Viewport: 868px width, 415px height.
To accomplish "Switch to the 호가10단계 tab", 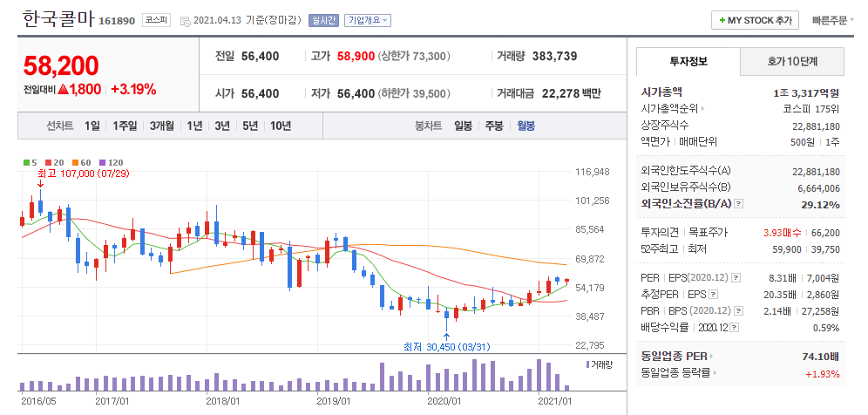I will tap(792, 62).
